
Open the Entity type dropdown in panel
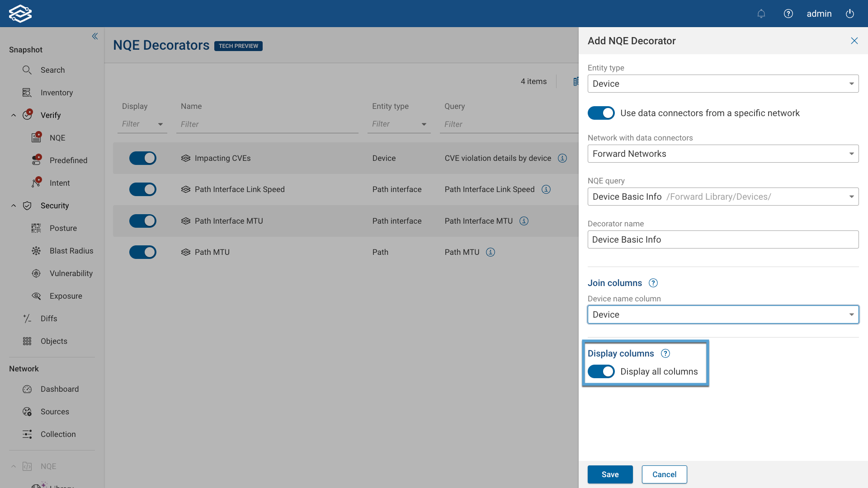[x=723, y=84]
